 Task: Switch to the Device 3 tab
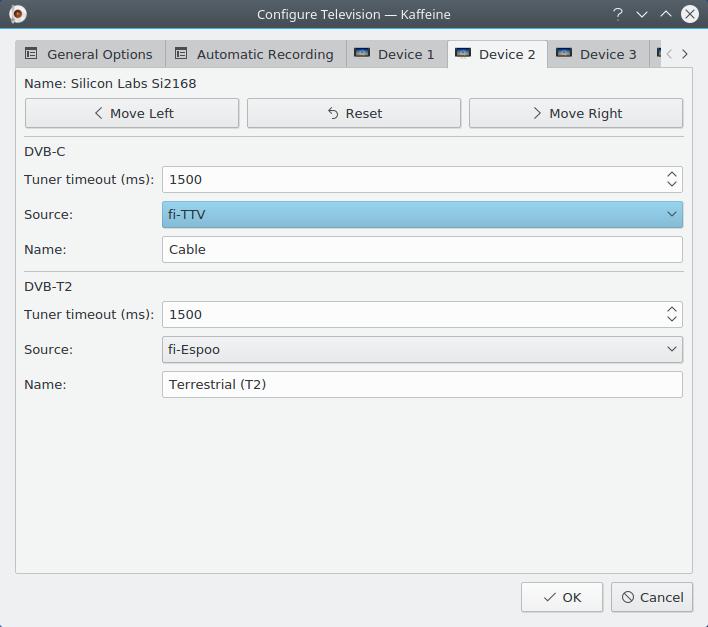(x=598, y=54)
